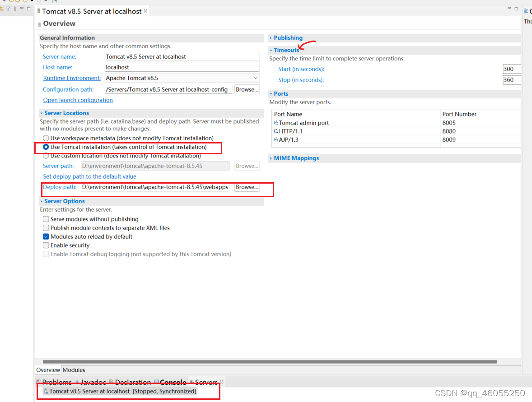This screenshot has width=532, height=402.
Task: Uncheck Modules auto reload by default
Action: [x=46, y=236]
